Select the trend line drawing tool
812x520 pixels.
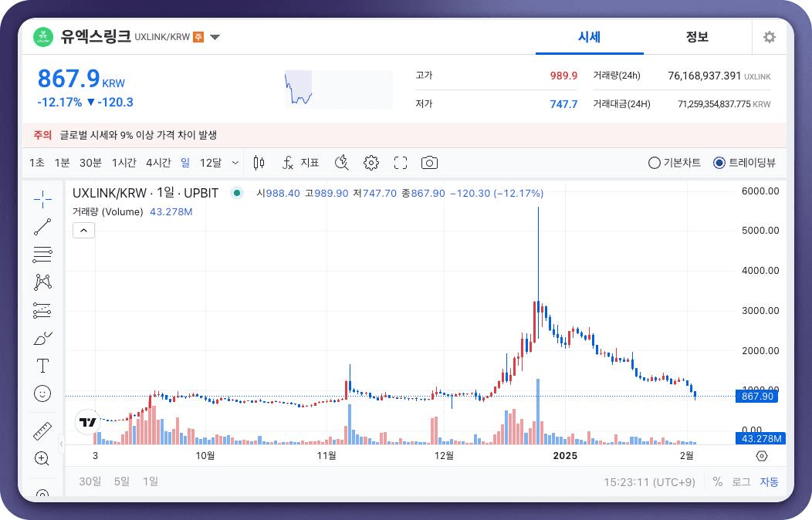click(42, 227)
